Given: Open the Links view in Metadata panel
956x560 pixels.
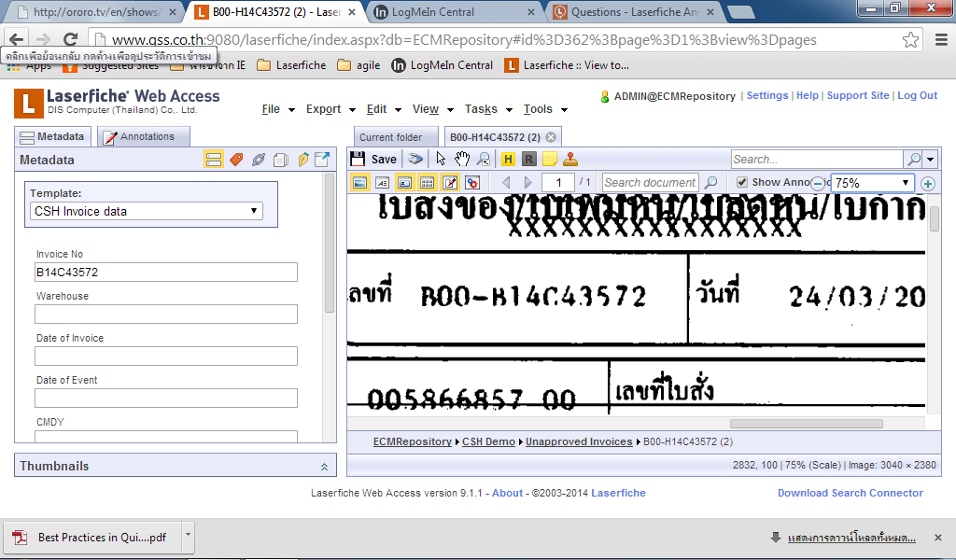Looking at the screenshot, I should (259, 160).
